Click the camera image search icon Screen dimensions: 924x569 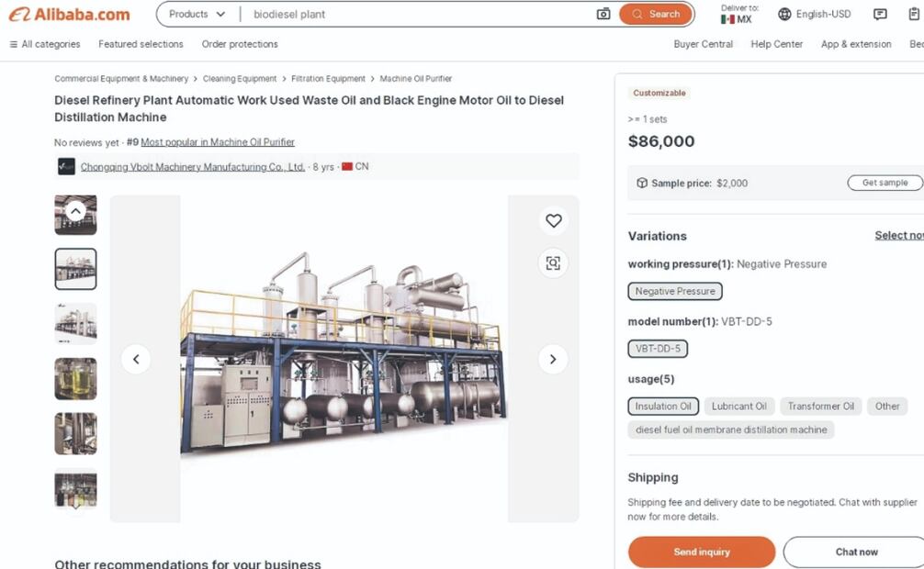[x=603, y=14]
